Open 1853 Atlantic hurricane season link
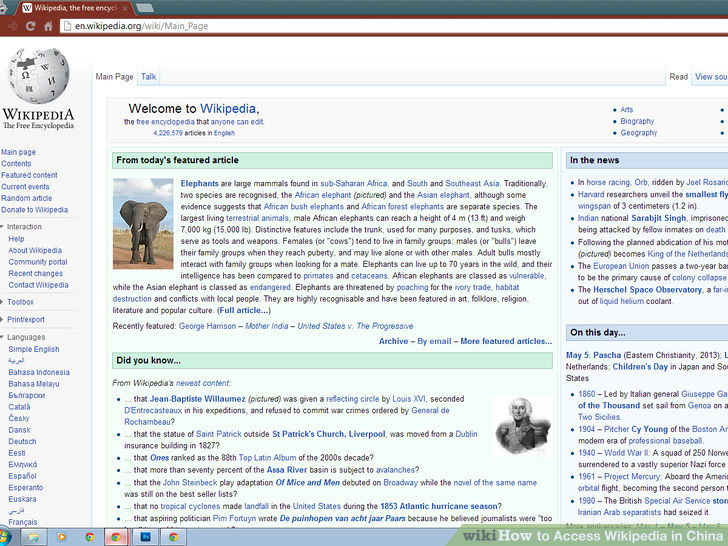Image resolution: width=728 pixels, height=546 pixels. [x=439, y=507]
